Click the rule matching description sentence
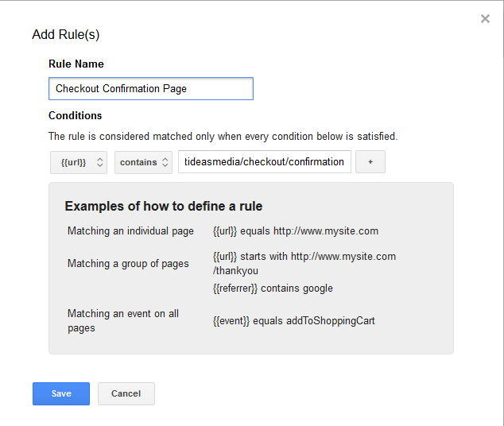This screenshot has width=504, height=426. (223, 136)
